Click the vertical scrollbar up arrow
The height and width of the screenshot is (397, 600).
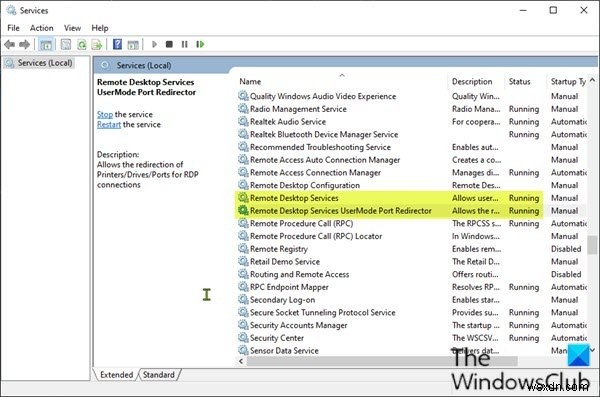pos(592,80)
